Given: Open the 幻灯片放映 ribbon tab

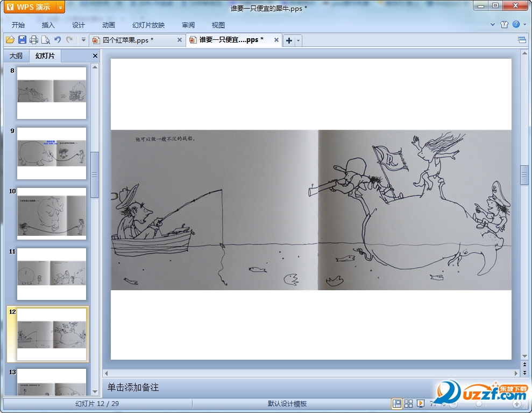Looking at the screenshot, I should tap(148, 25).
